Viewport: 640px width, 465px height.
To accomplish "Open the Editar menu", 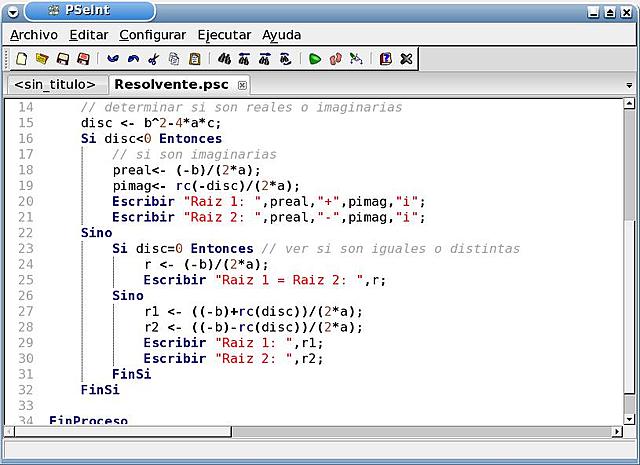I will point(89,35).
